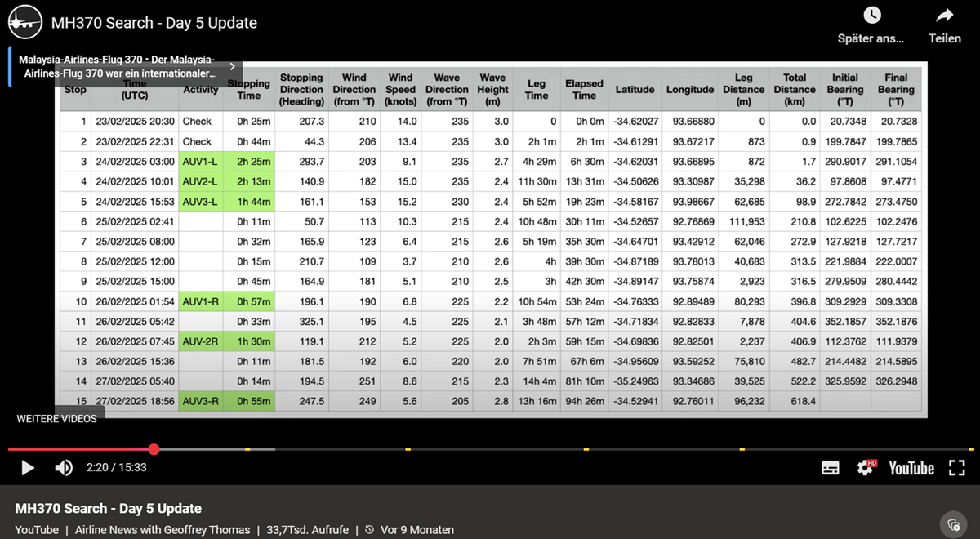Mute the video using the speaker icon
980x539 pixels.
[63, 468]
